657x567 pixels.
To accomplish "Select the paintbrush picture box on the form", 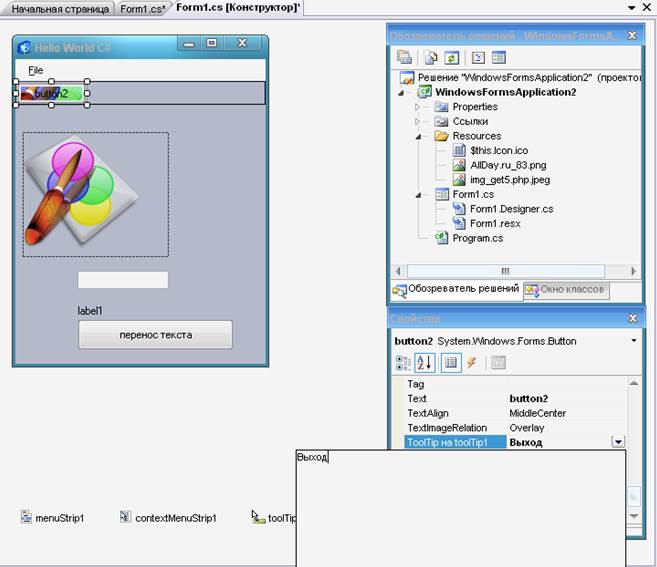I will [x=96, y=194].
